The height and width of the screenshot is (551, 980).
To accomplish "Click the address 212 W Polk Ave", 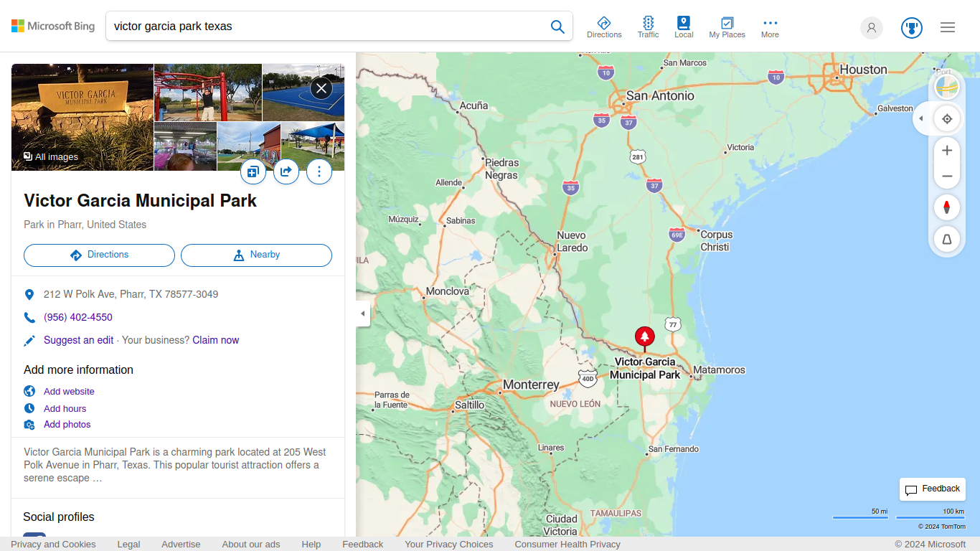I will click(x=131, y=294).
